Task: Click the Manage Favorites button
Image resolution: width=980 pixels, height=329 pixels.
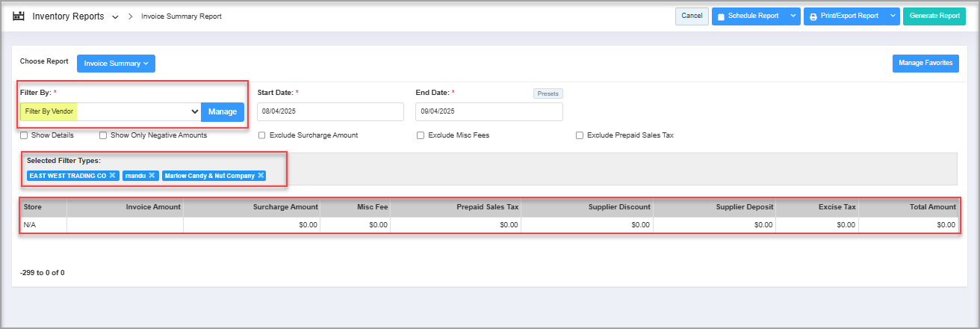Action: 925,64
